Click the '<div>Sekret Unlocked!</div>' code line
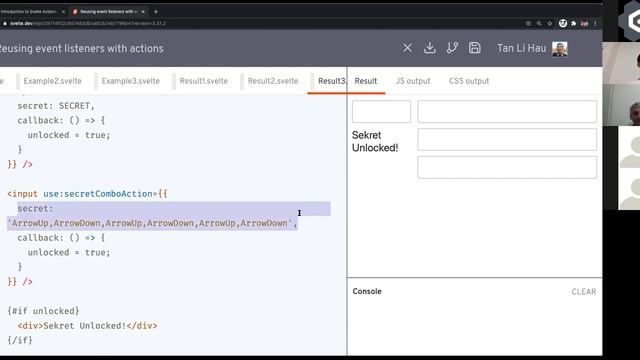The image size is (640, 360). [x=87, y=326]
